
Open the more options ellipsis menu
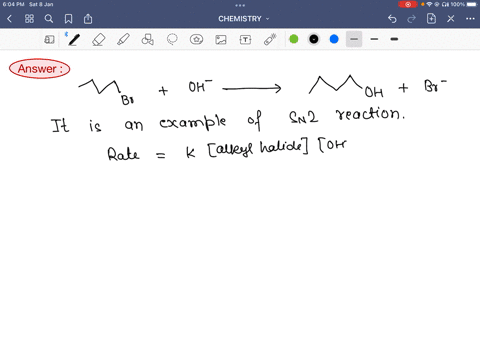point(470,19)
